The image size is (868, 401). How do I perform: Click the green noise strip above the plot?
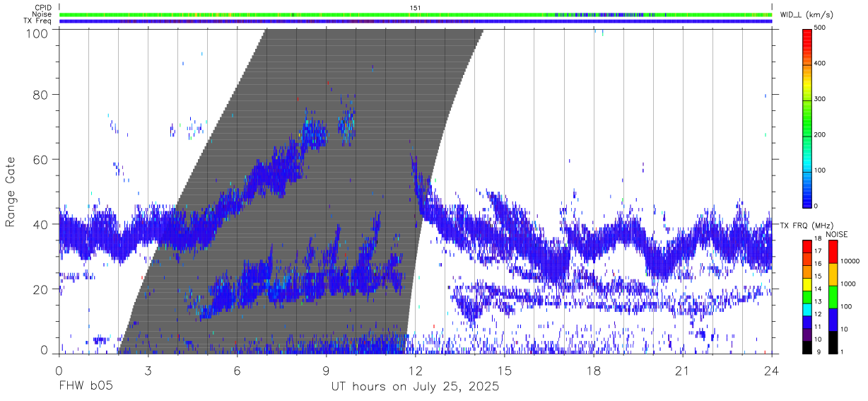click(x=416, y=14)
